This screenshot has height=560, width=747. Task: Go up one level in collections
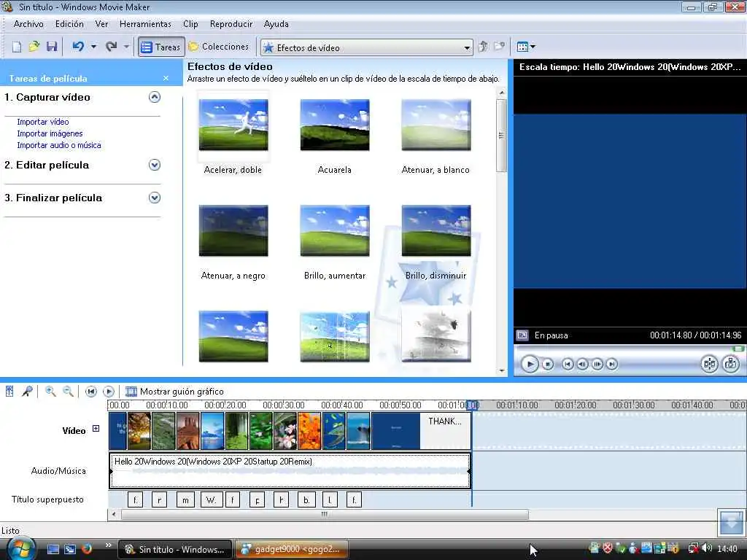pos(483,47)
